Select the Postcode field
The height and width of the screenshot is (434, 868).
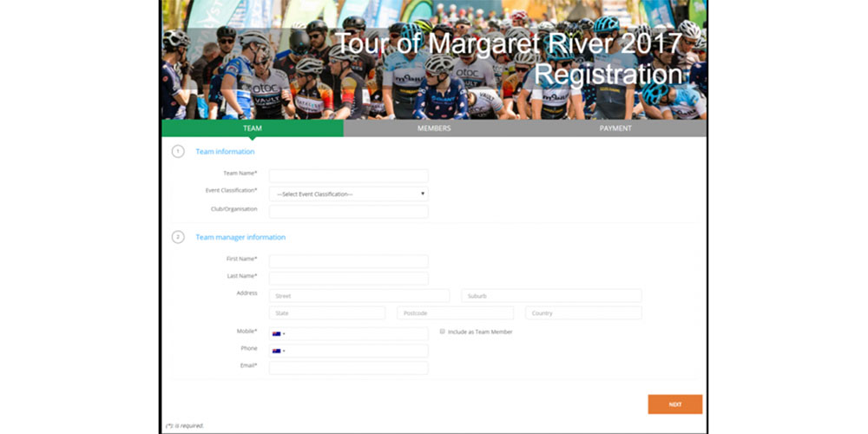tap(455, 312)
